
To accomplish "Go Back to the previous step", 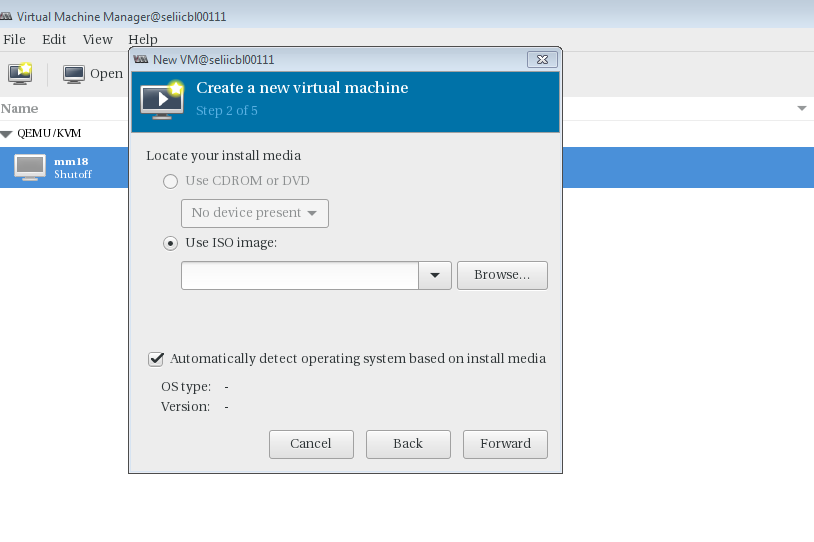I will coord(408,444).
